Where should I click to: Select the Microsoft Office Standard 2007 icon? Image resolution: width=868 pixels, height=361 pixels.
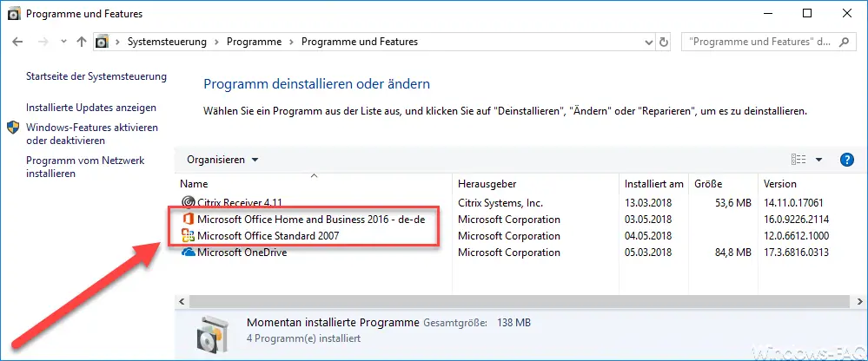coord(189,235)
